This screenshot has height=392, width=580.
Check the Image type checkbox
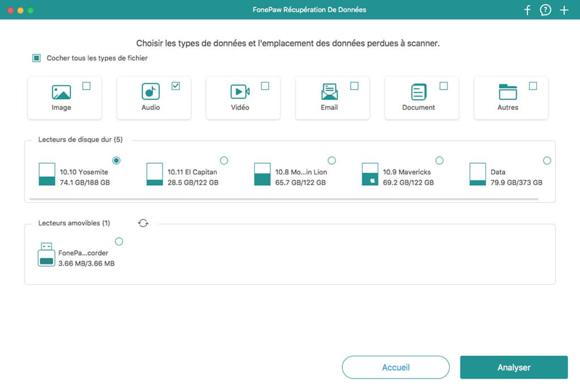(87, 86)
